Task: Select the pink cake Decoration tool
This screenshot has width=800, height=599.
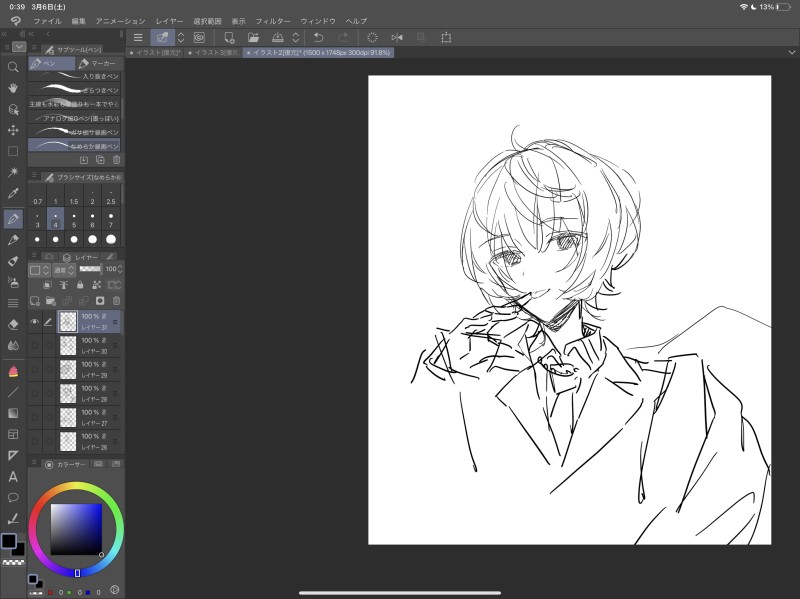Action: (13, 371)
